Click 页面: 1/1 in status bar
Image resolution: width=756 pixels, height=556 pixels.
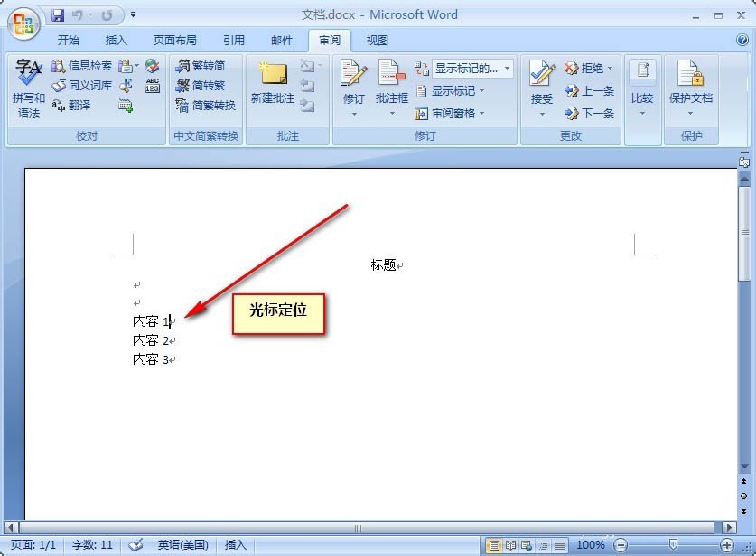click(x=33, y=545)
